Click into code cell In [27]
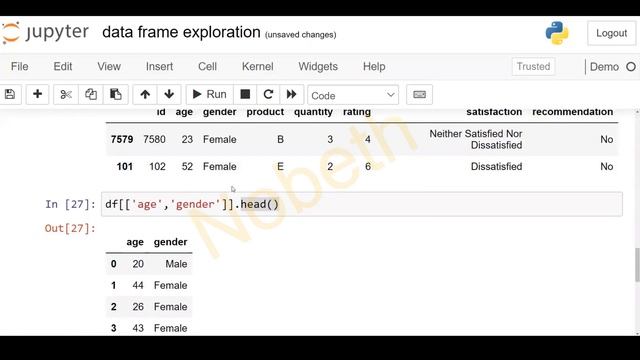The image size is (640, 360). tap(362, 204)
